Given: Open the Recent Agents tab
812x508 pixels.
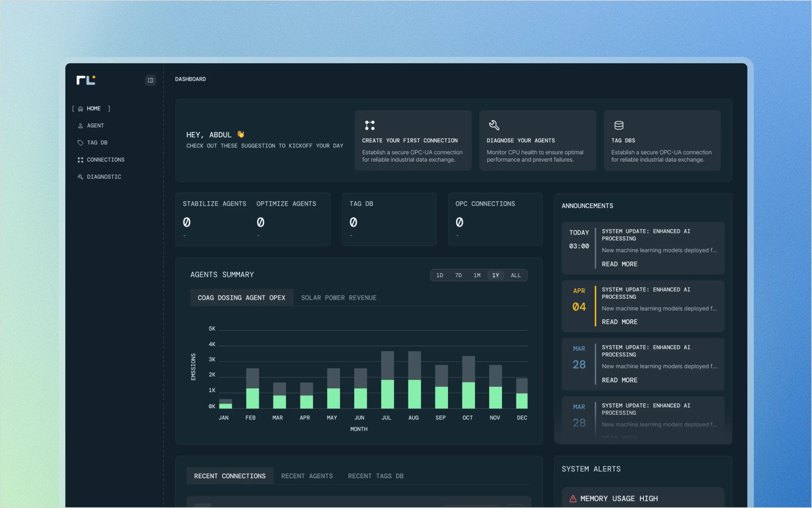Looking at the screenshot, I should [x=307, y=476].
